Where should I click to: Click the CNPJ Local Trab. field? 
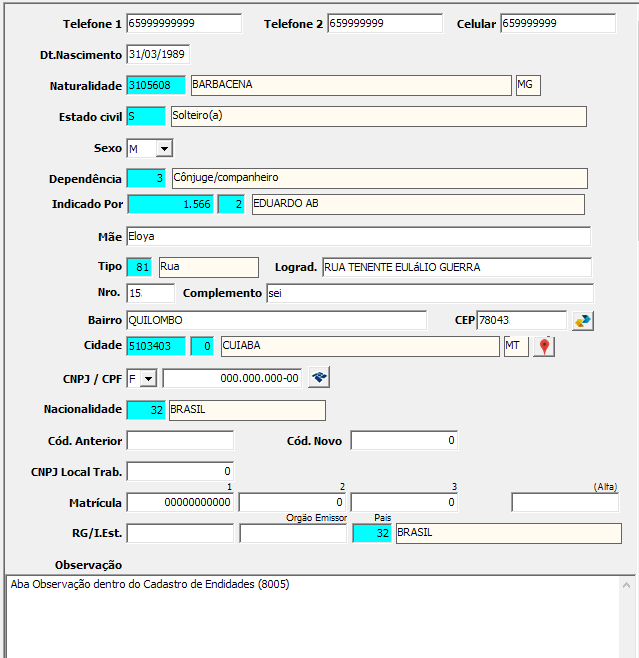[180, 471]
